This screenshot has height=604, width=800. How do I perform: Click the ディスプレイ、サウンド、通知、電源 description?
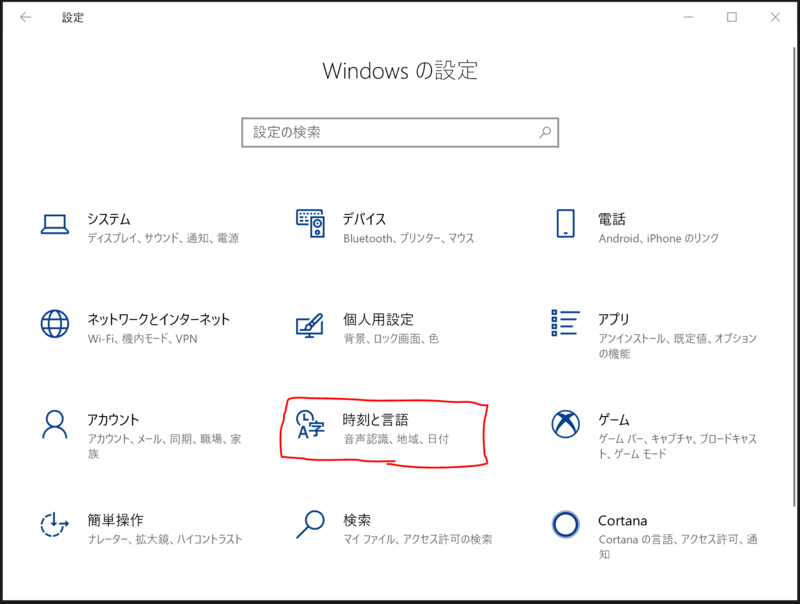point(163,238)
